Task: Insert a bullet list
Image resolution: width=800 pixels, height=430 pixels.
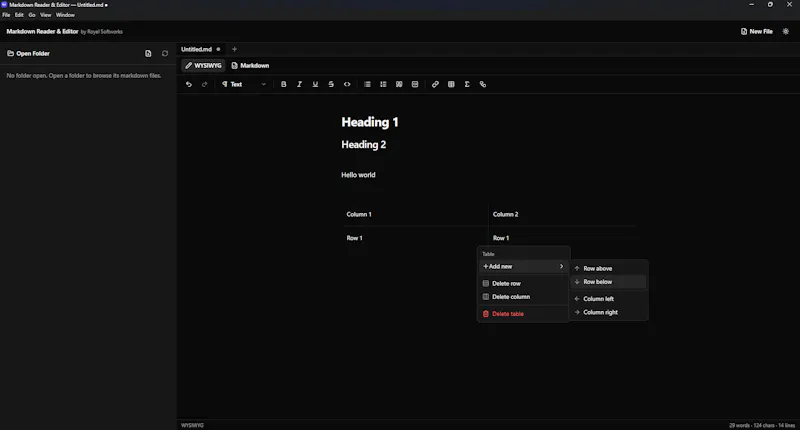Action: click(x=367, y=84)
